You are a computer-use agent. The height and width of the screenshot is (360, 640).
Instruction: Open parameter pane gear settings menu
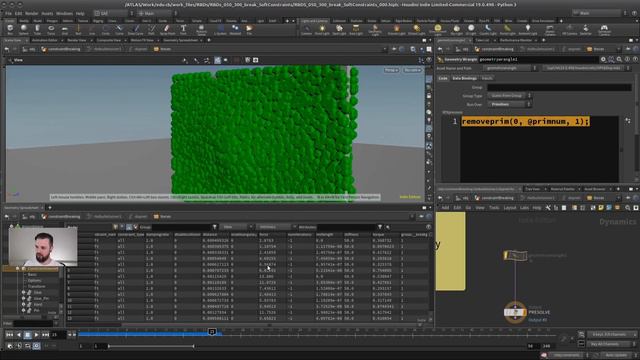point(603,59)
